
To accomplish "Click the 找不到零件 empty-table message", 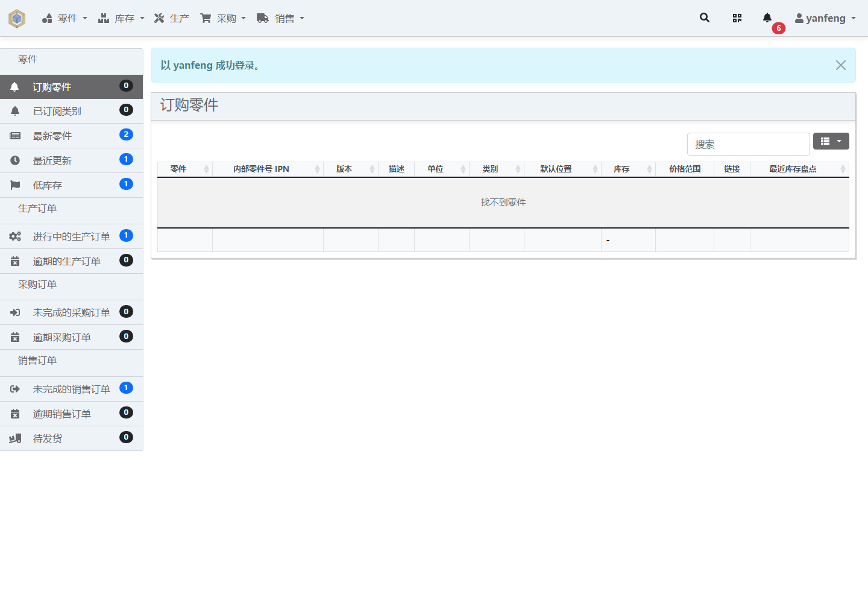I will 503,203.
